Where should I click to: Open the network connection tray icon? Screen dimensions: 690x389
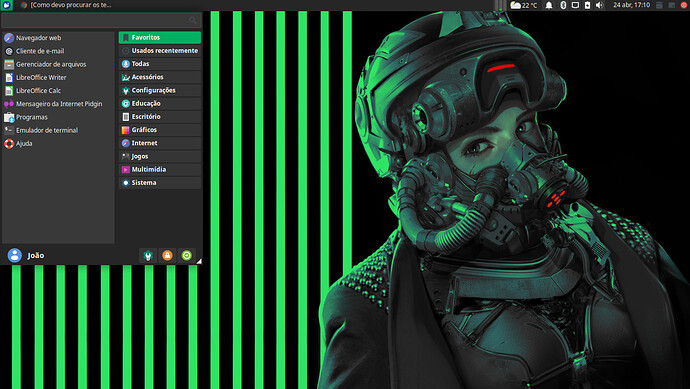point(575,5)
